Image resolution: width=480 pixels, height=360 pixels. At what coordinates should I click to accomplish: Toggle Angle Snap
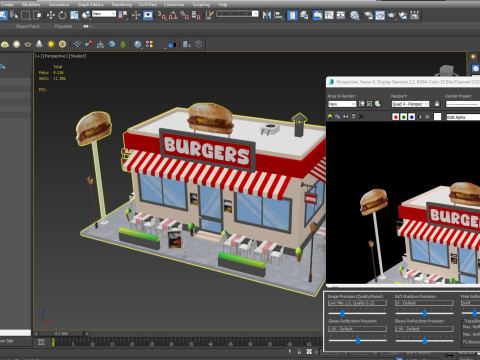tap(173, 15)
